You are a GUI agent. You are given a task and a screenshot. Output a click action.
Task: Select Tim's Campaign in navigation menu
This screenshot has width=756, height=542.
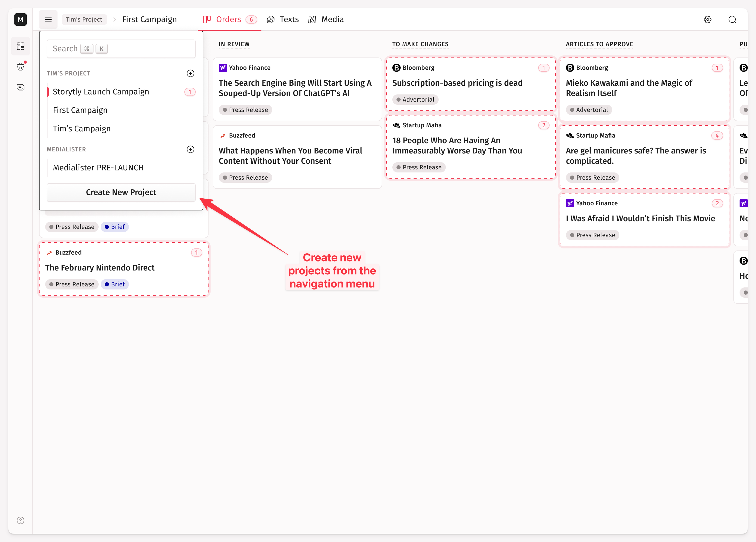coord(82,129)
